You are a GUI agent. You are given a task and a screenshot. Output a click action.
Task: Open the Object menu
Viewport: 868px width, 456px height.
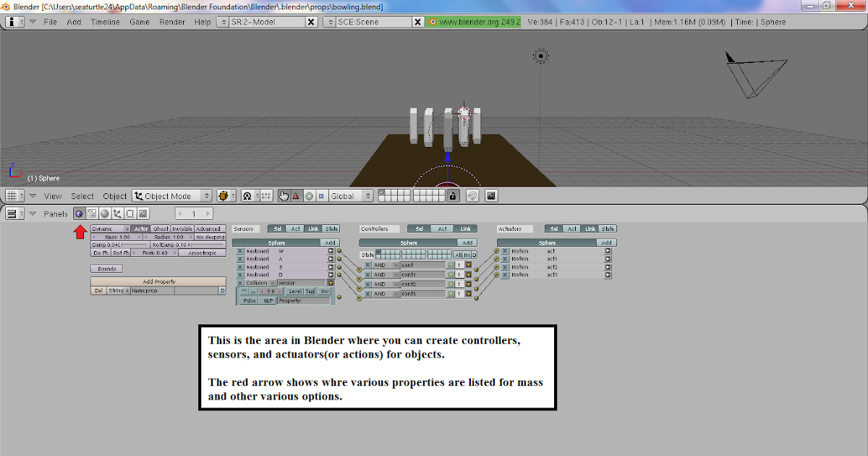point(114,195)
